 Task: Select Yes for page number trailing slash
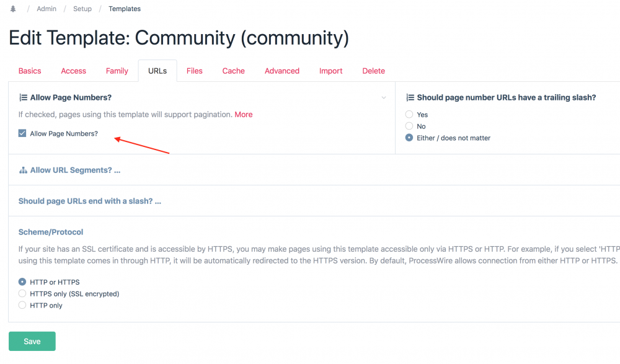[409, 115]
